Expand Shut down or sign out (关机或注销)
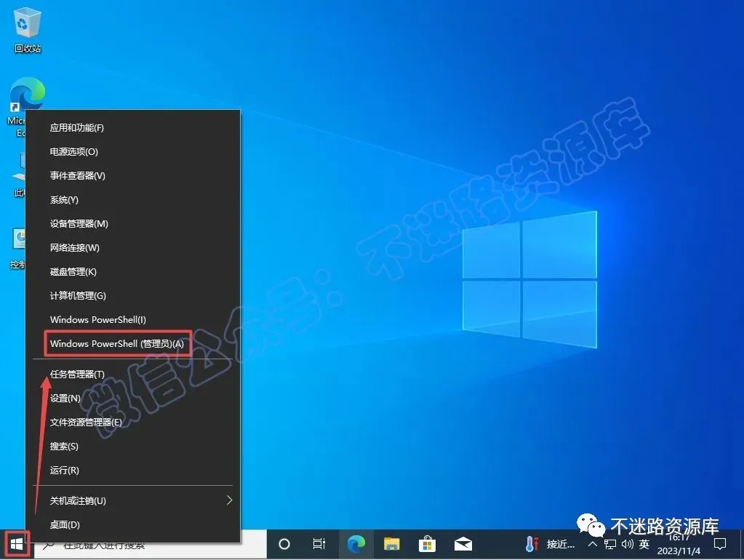This screenshot has width=744, height=560. tap(133, 500)
